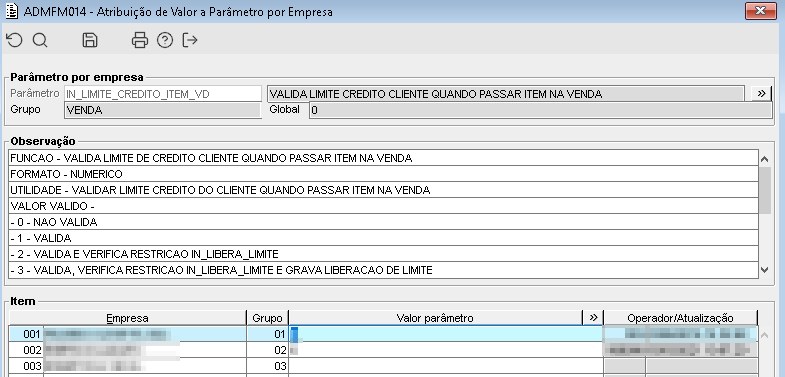The image size is (785, 377).
Task: Edit Valor parâmetro for empresa 001
Action: point(446,334)
